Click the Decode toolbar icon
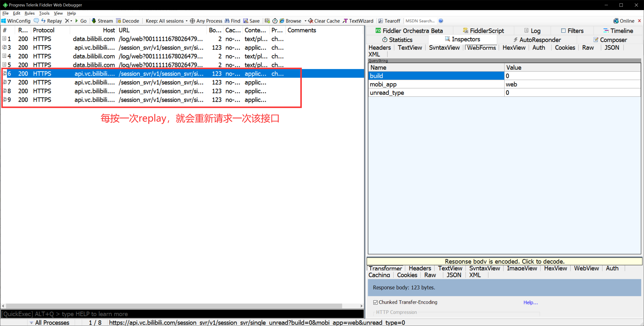This screenshot has width=644, height=326. 118,21
